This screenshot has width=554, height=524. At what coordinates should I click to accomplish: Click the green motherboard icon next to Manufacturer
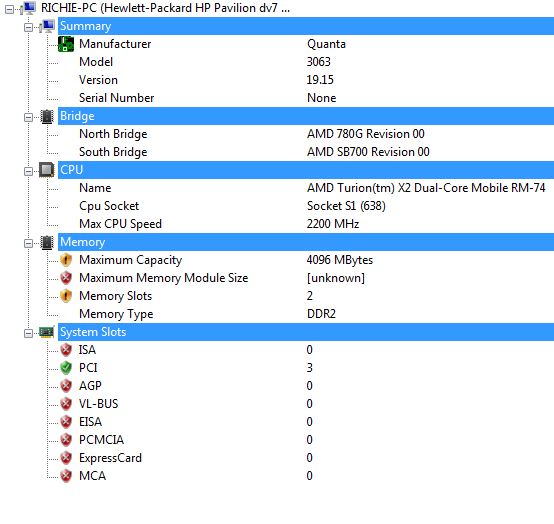pyautogui.click(x=66, y=44)
